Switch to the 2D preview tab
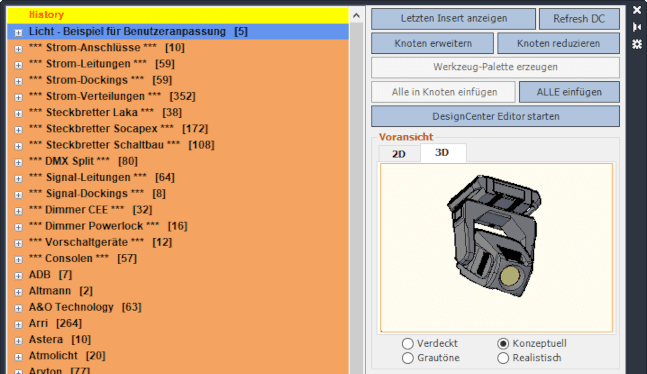The width and height of the screenshot is (647, 374). pyautogui.click(x=399, y=154)
